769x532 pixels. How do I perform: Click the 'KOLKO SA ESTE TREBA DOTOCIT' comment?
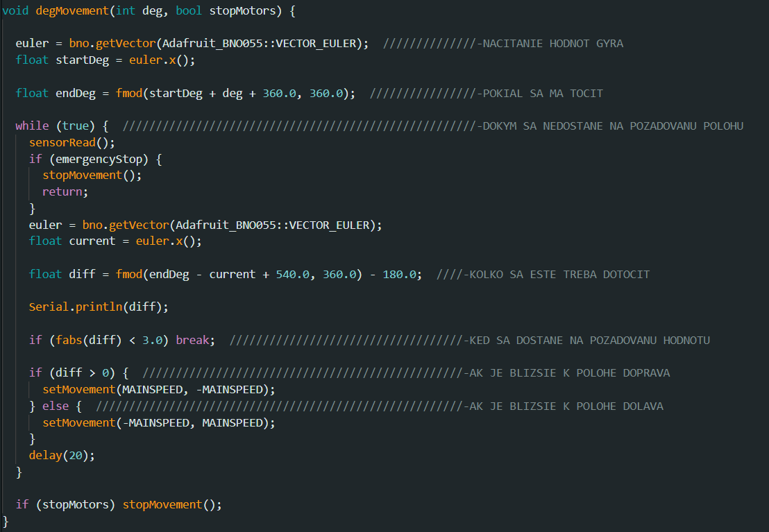point(559,274)
